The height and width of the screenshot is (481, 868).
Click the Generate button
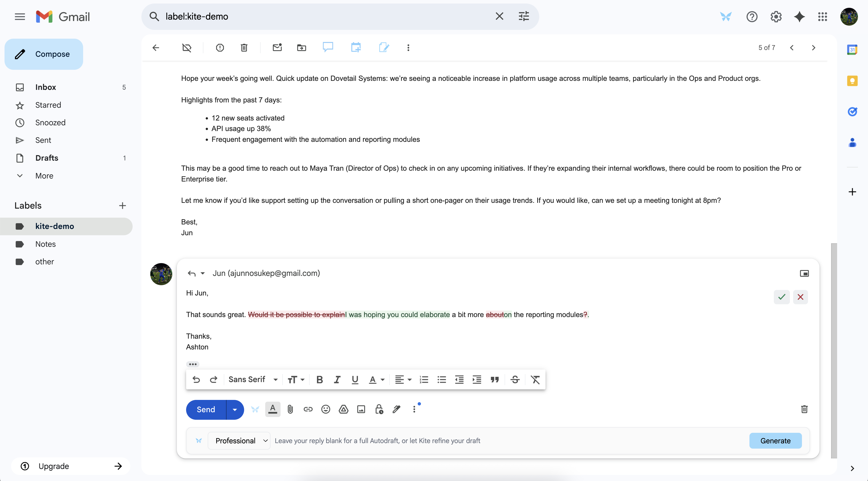775,441
